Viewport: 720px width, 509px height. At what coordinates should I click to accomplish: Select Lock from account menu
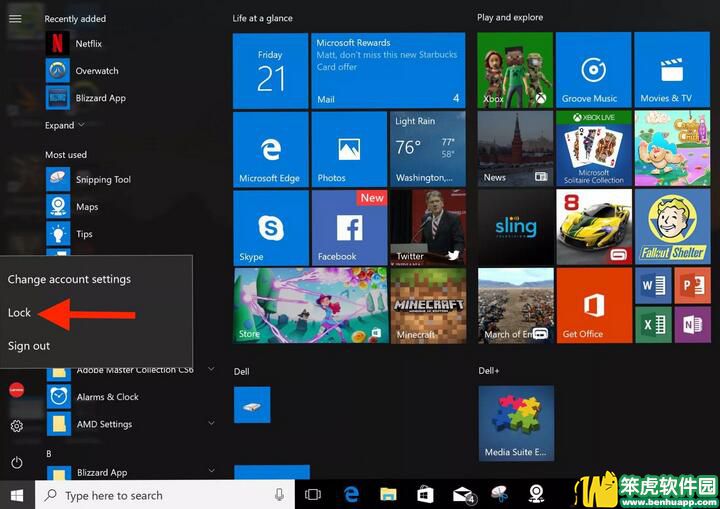click(19, 313)
